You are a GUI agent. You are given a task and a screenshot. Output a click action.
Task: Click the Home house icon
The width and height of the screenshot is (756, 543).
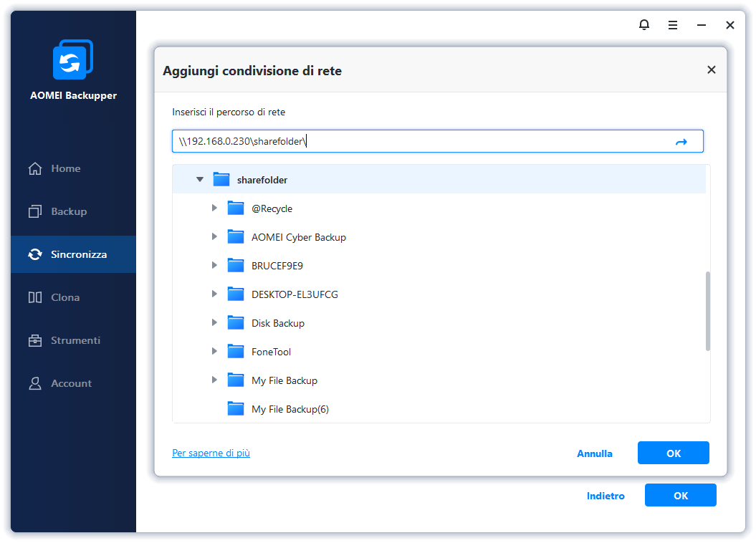click(35, 168)
